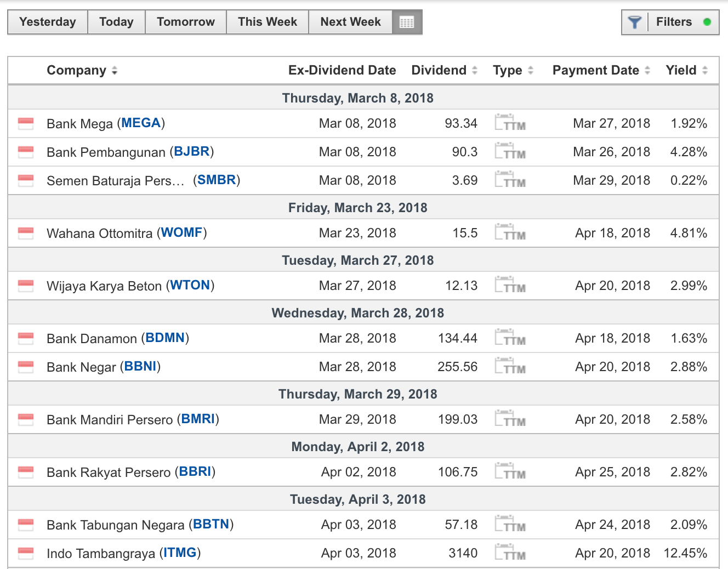Click the Filters funnel icon

(x=635, y=22)
